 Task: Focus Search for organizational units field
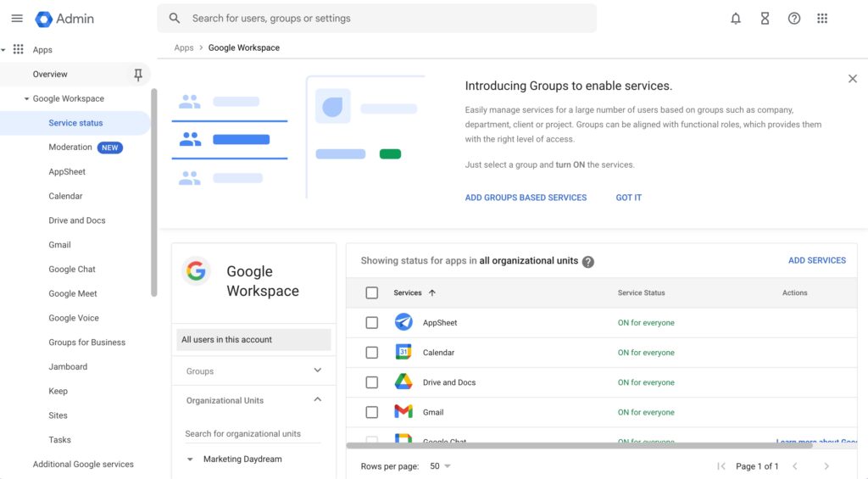tap(253, 433)
